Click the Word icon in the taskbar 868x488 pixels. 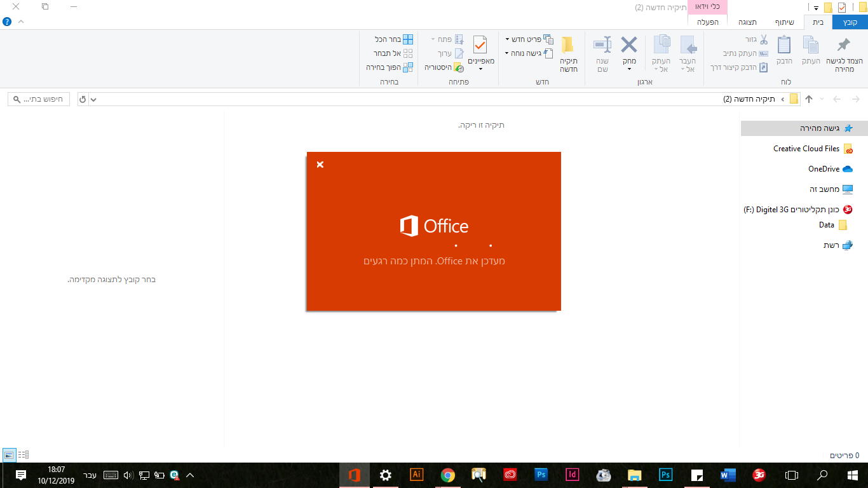728,475
